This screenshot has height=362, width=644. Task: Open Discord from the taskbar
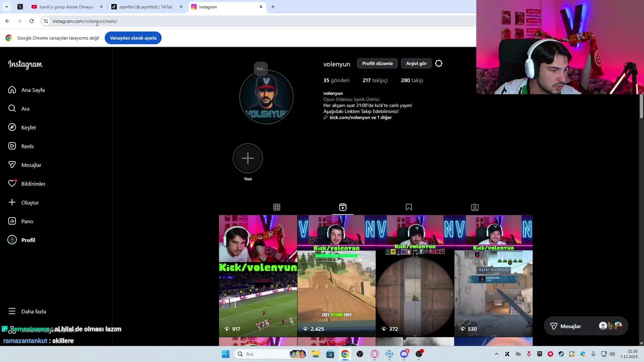pos(404,354)
